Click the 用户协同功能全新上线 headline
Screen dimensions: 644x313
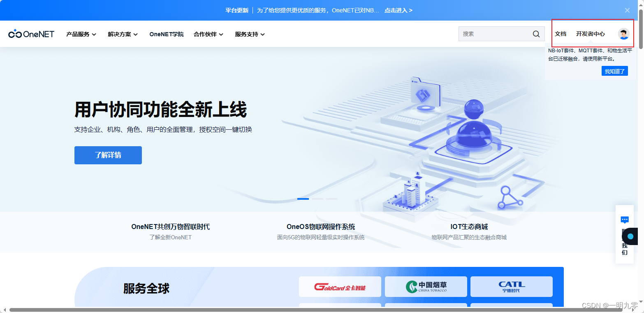(160, 110)
